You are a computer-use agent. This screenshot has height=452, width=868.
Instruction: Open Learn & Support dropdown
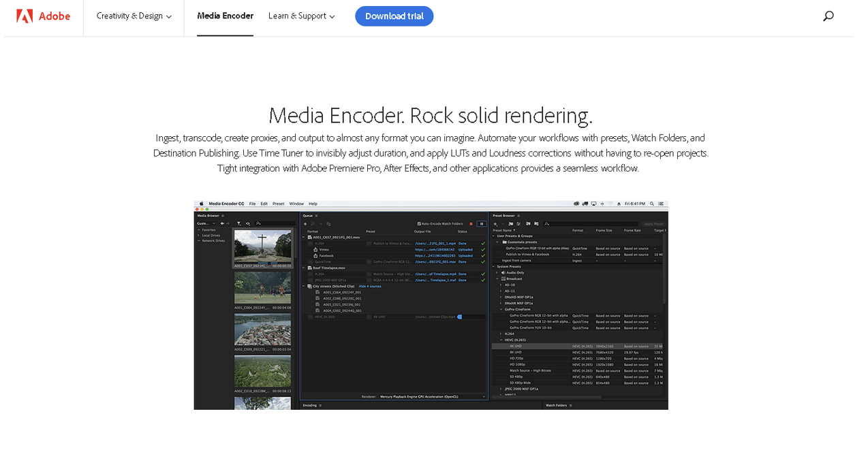pos(301,16)
